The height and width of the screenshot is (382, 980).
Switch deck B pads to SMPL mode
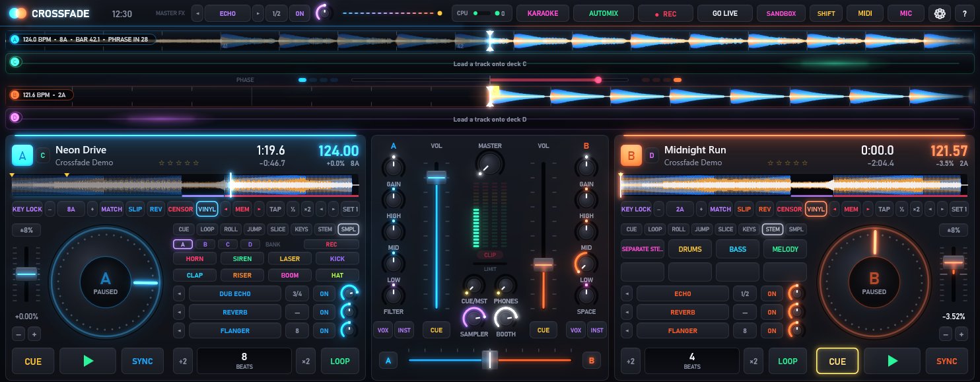(x=796, y=229)
